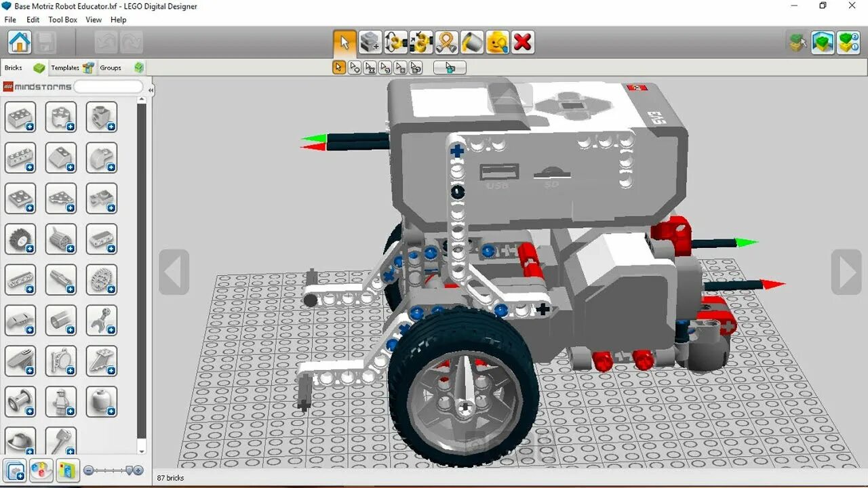Toggle filter bricks by color button
868x488 pixels.
(41, 470)
